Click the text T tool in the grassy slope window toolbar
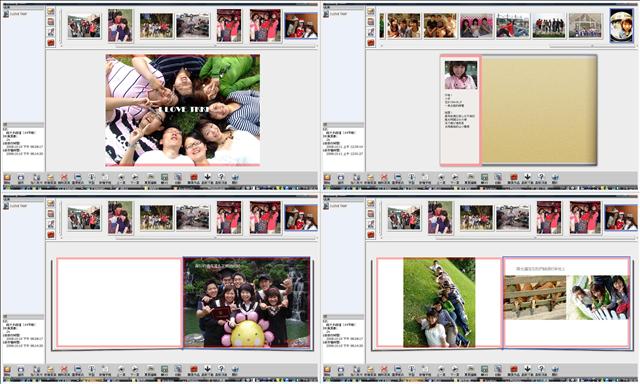640x384 pixels. click(412, 369)
